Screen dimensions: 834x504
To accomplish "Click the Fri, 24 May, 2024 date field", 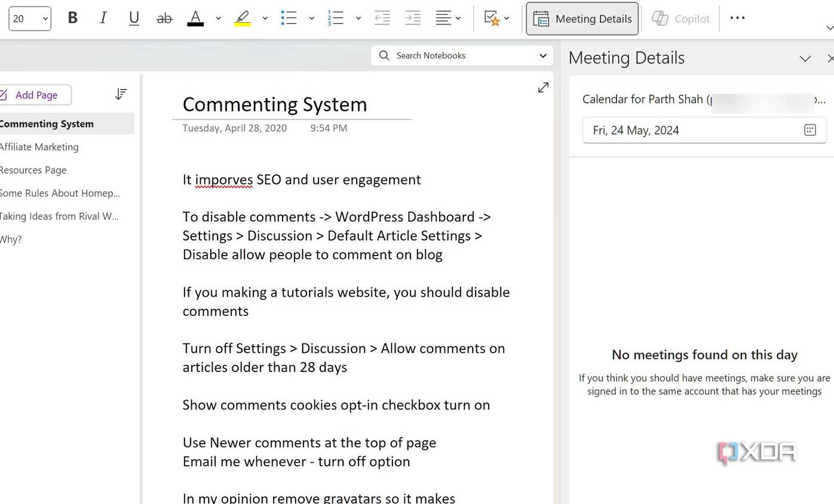I will pos(704,130).
